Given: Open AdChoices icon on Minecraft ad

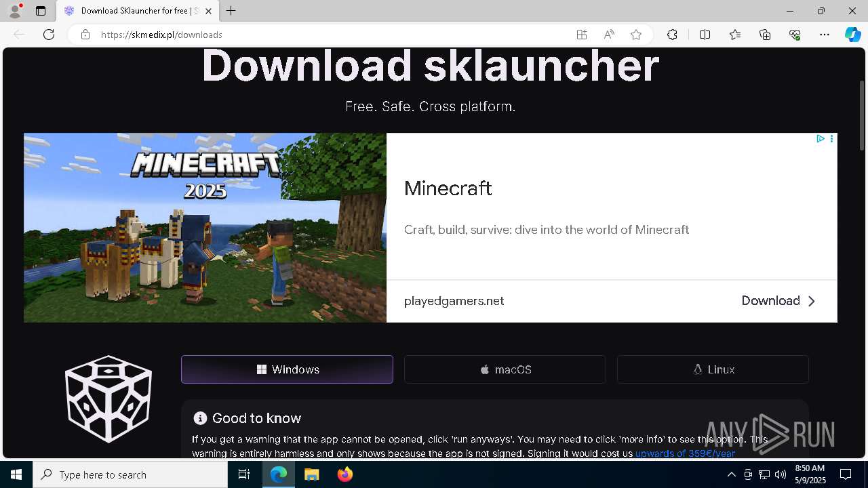Looking at the screenshot, I should click(x=821, y=138).
